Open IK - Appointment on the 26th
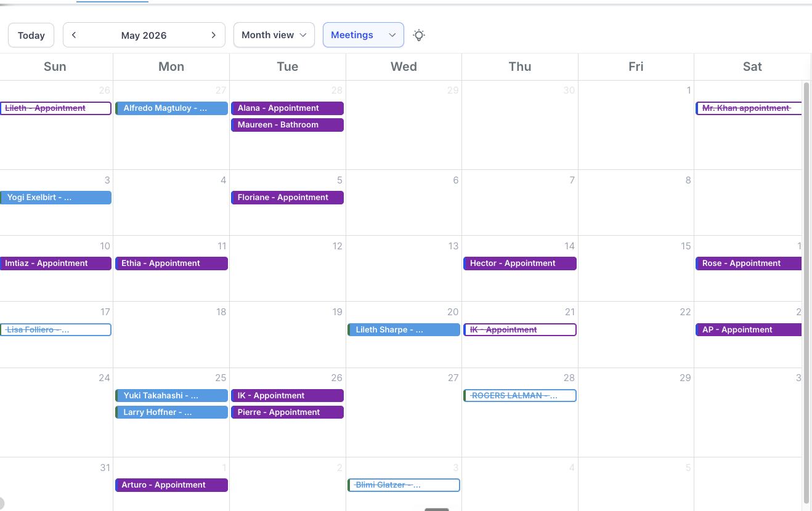Screen dimensions: 812x511 click(x=287, y=396)
